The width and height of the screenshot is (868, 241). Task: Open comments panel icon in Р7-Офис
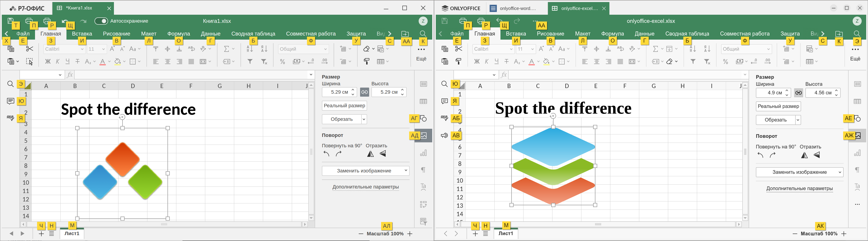point(10,101)
